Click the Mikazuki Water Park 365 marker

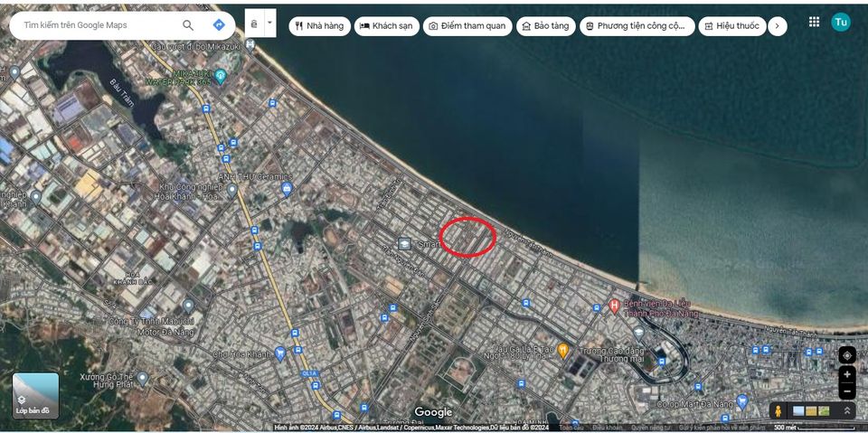click(220, 76)
